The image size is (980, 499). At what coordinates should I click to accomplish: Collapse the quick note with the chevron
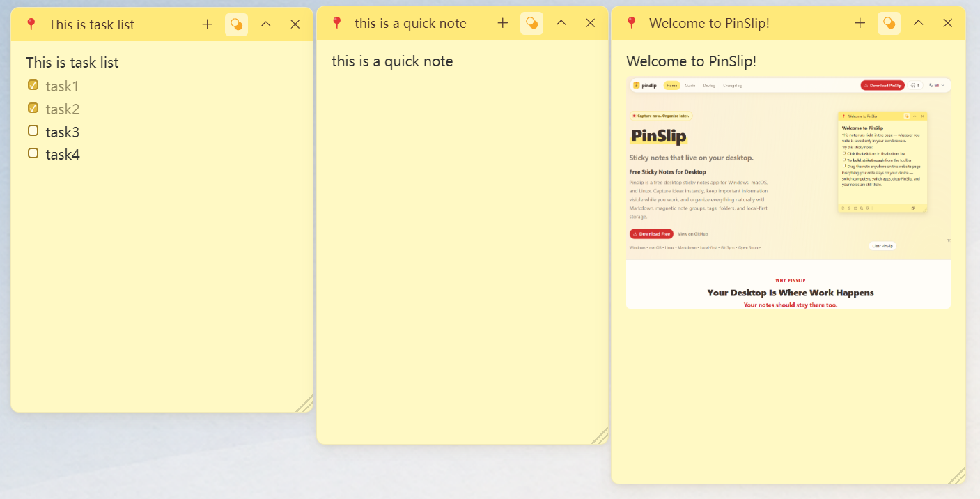(561, 23)
